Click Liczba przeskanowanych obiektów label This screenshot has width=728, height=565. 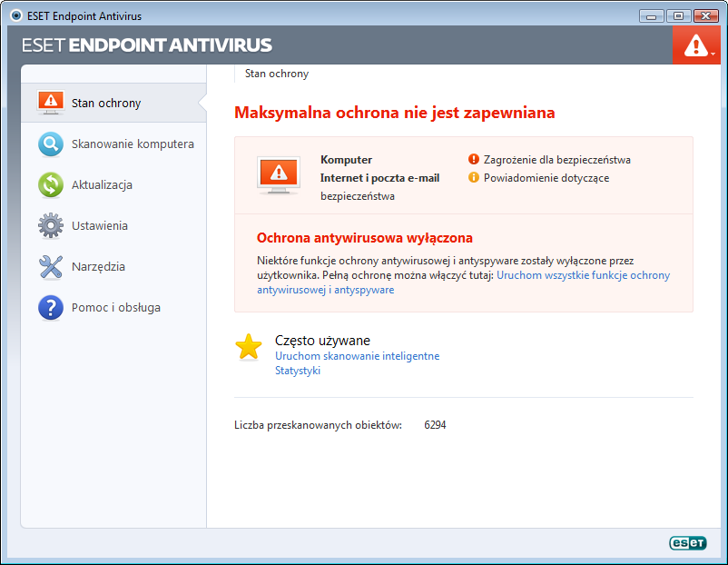[318, 425]
